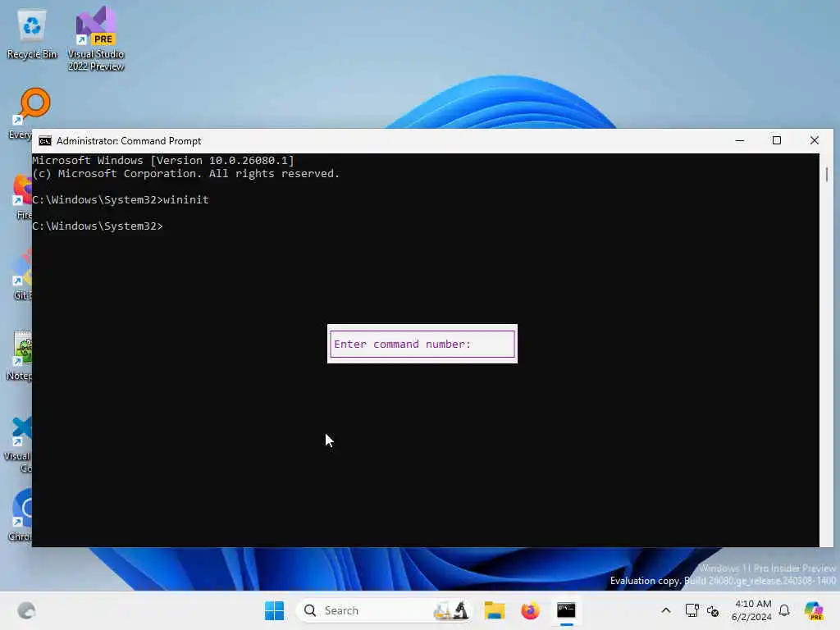Click the 'wininit' command line text

click(x=186, y=200)
